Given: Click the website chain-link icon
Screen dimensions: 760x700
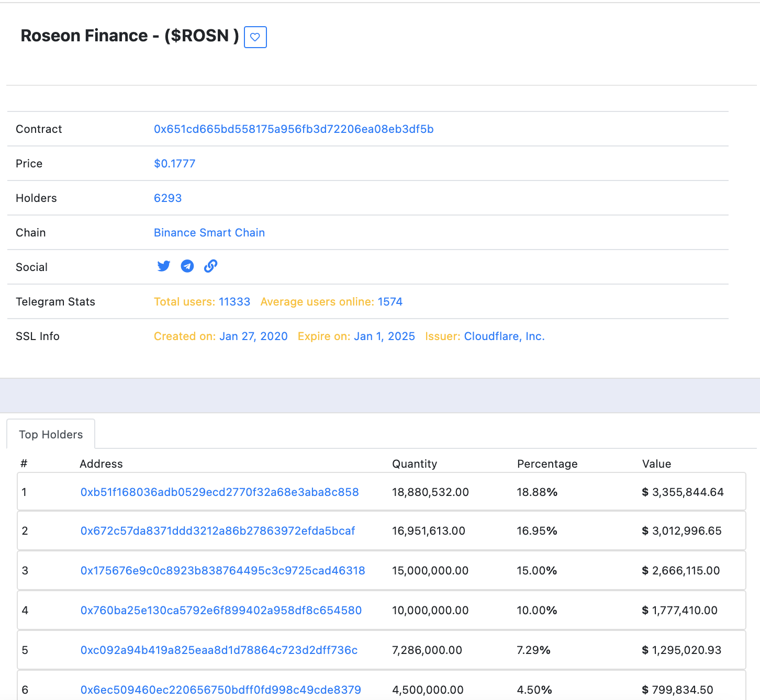Looking at the screenshot, I should 210,266.
